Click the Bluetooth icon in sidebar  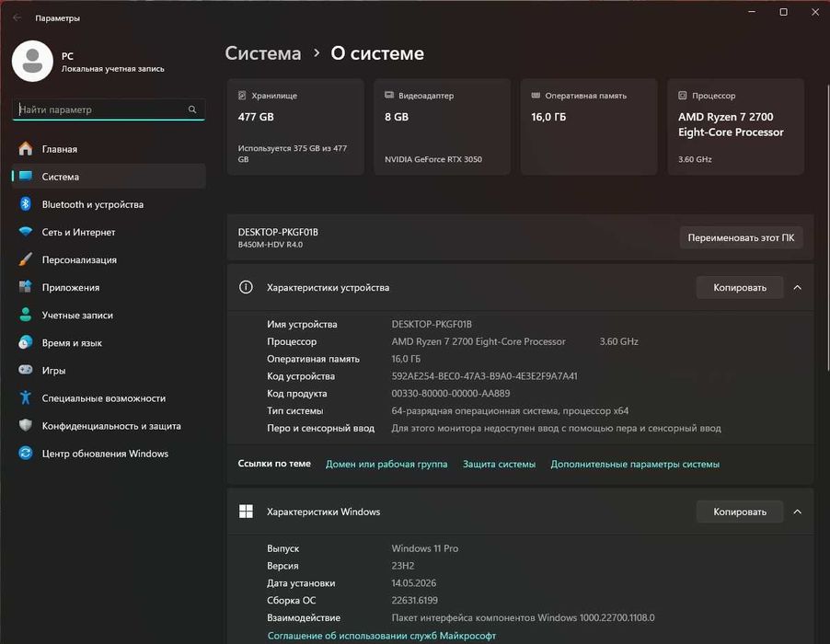pos(26,203)
